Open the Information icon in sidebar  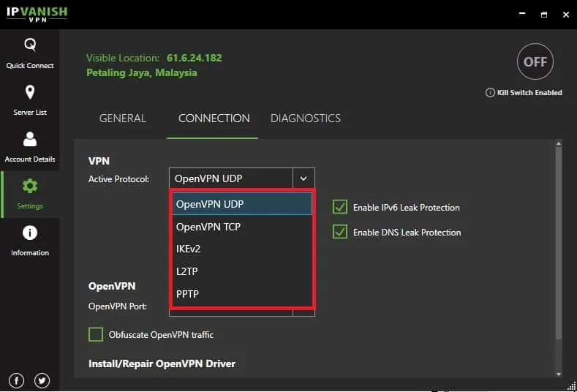tap(30, 233)
